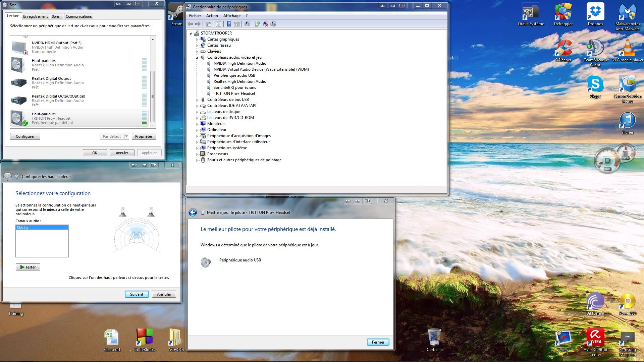
Task: Click the playback device list scrollbar down arrow
Action: click(x=153, y=125)
